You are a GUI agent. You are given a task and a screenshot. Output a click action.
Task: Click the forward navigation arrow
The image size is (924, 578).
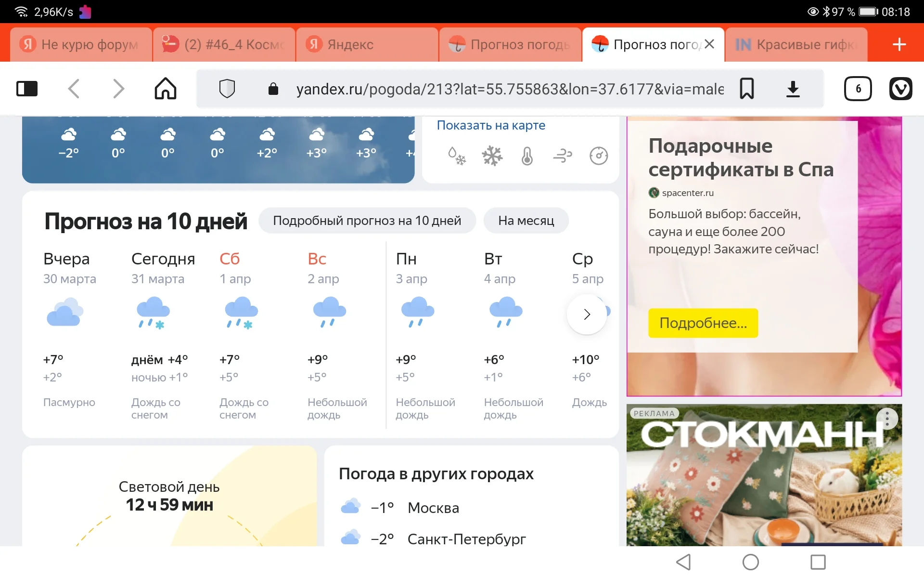(x=118, y=89)
